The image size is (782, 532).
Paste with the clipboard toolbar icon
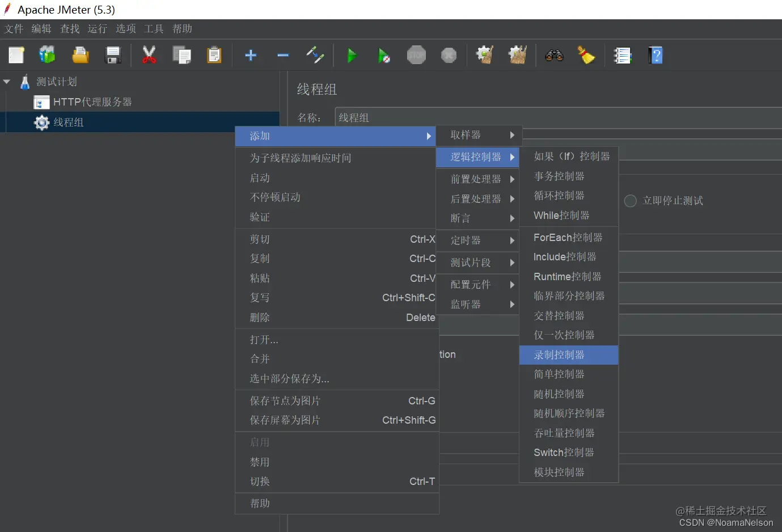[x=214, y=55]
